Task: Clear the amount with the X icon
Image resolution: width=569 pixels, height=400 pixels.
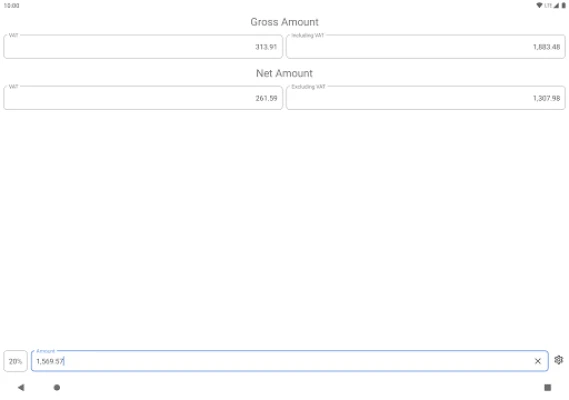Action: (537, 361)
